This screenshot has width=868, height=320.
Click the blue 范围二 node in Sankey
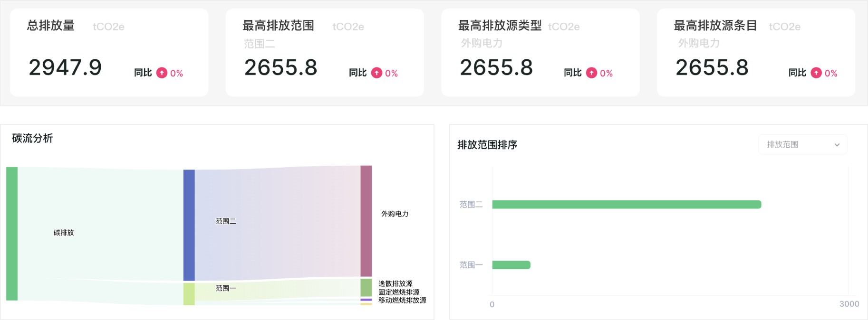point(189,225)
